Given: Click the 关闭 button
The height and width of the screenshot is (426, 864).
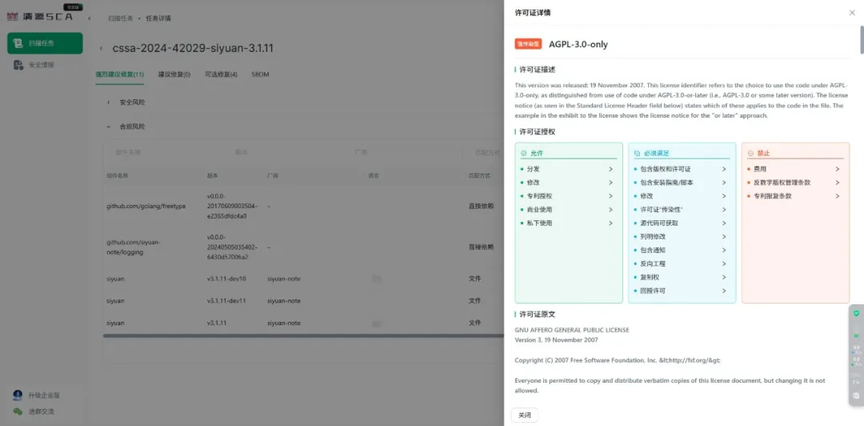Looking at the screenshot, I should [x=525, y=415].
